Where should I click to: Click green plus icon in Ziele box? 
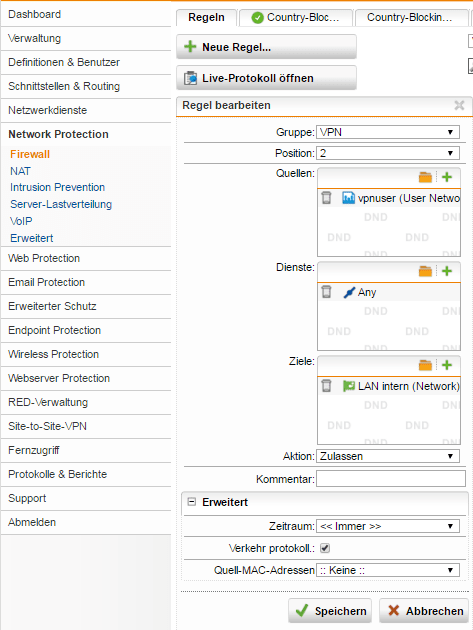click(x=447, y=365)
